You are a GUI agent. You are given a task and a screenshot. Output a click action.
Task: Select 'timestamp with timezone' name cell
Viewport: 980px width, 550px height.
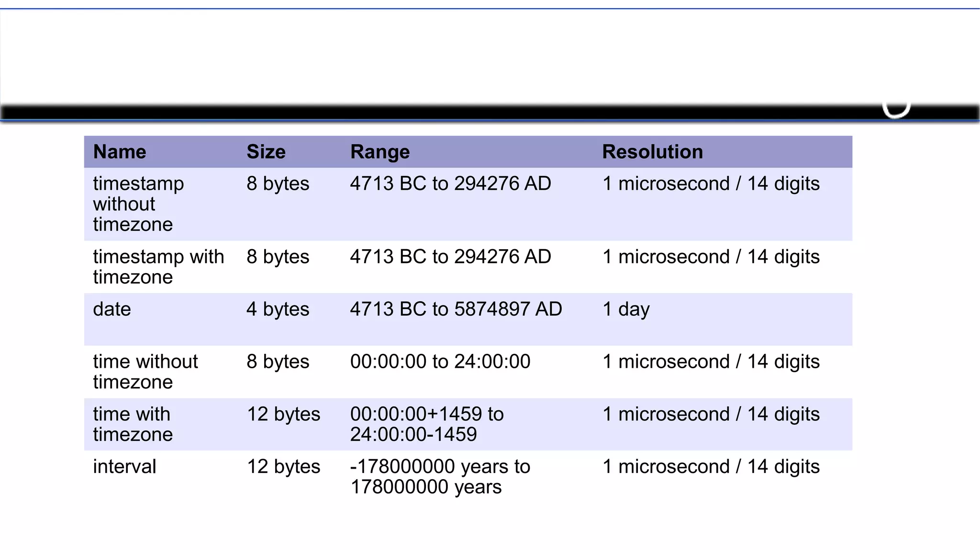point(158,267)
